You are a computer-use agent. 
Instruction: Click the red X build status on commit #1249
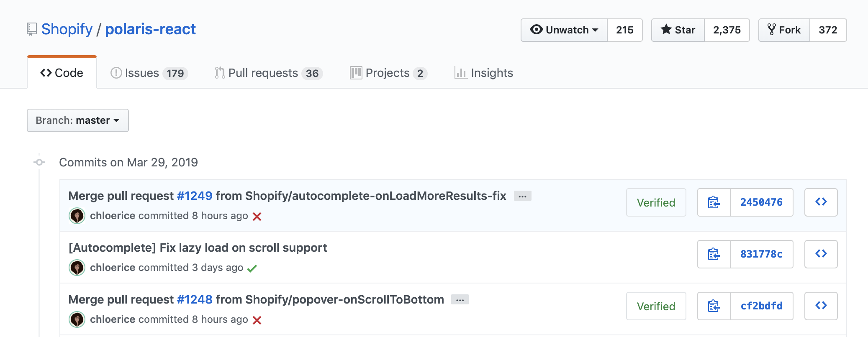tap(257, 217)
